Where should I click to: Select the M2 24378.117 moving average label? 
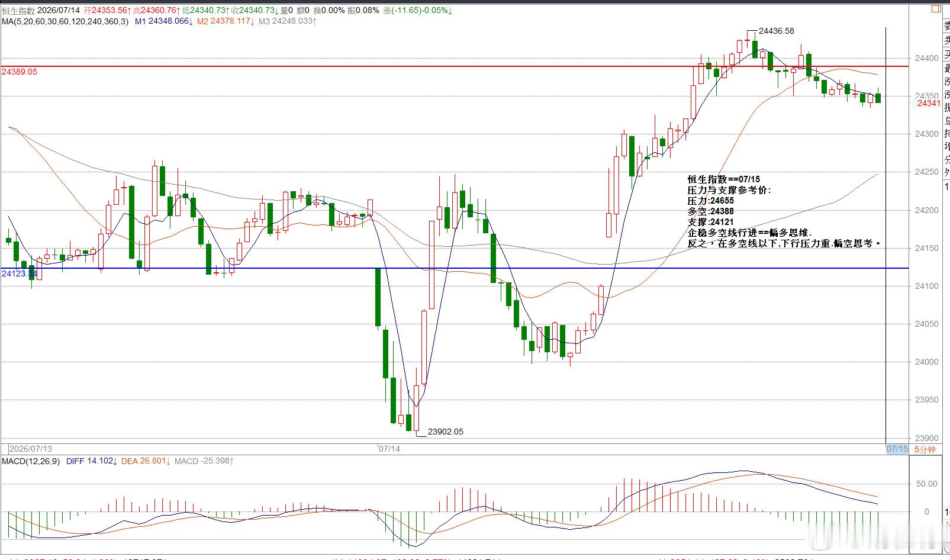click(226, 21)
